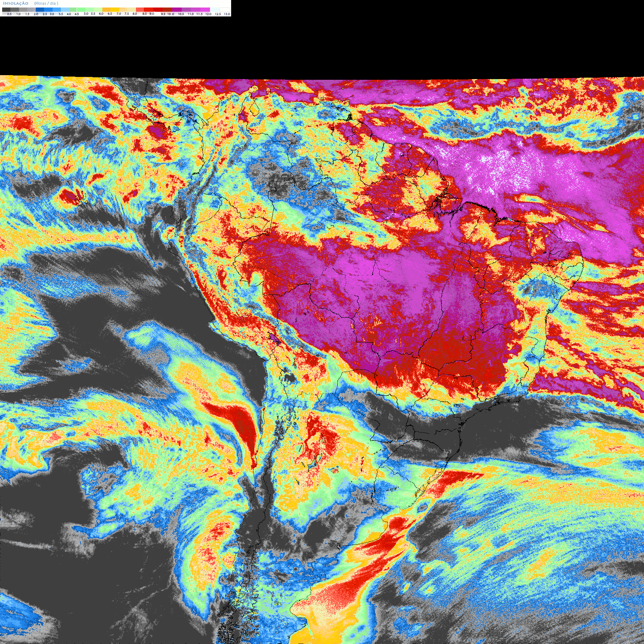Click the '8.0' legend value
Image resolution: width=644 pixels, height=644 pixels.
(135, 14)
